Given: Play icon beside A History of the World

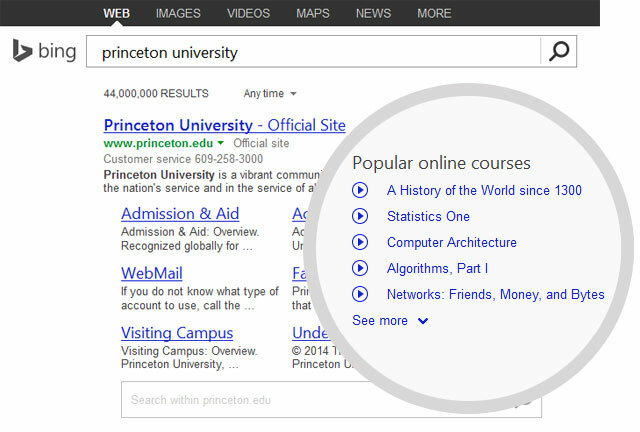Looking at the screenshot, I should (x=360, y=190).
